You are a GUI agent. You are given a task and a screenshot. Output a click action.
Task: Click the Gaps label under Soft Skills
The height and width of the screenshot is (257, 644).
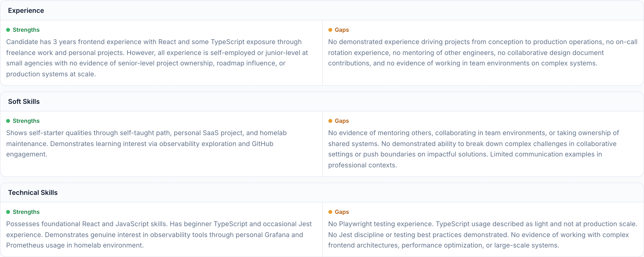[x=341, y=121]
